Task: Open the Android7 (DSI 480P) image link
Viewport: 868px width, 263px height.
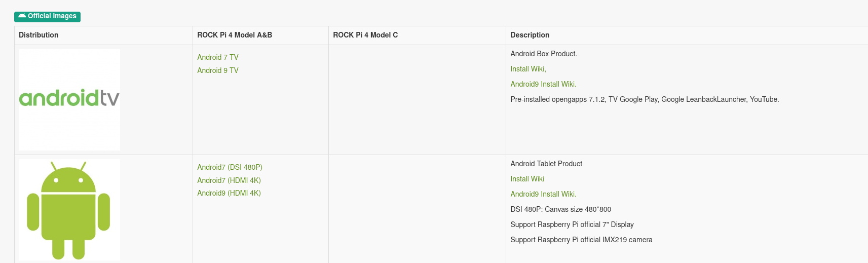Action: click(230, 167)
